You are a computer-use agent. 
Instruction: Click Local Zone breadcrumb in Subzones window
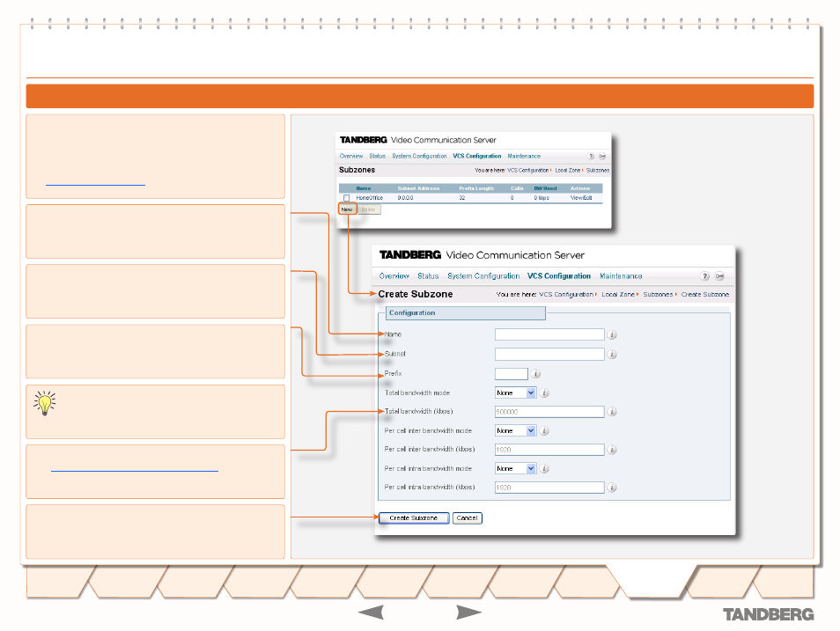pyautogui.click(x=567, y=171)
